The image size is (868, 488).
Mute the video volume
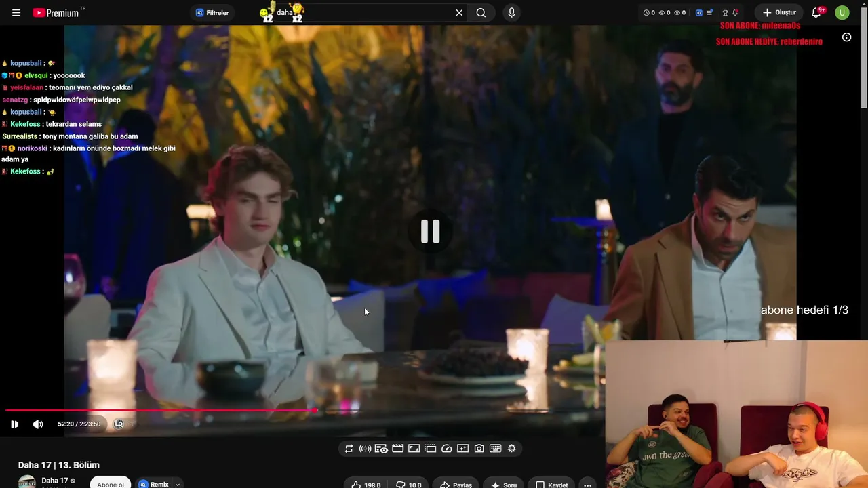pos(38,424)
